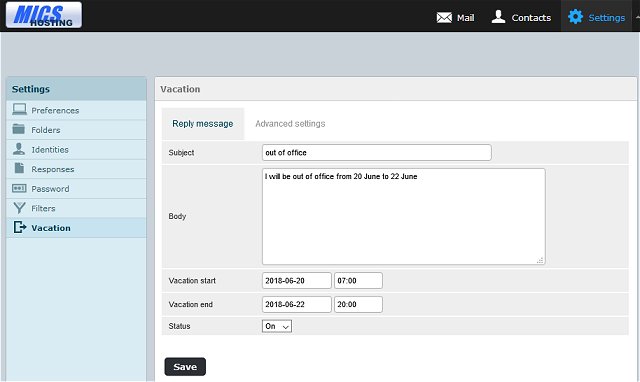Select the Password icon in sidebar
Viewport: 640px width, 382px height.
point(19,188)
